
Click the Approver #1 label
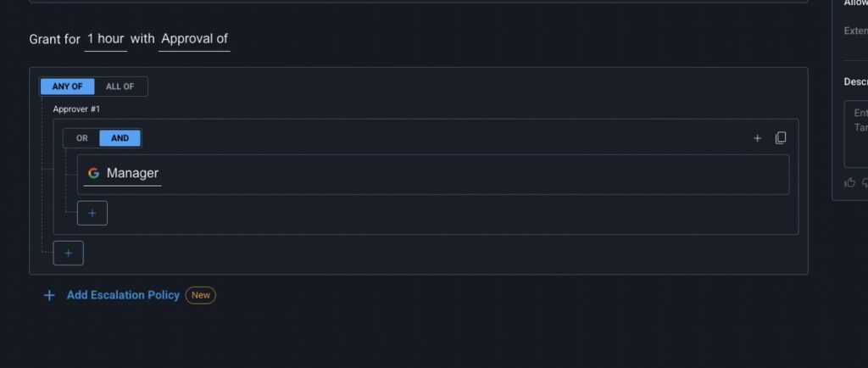[76, 109]
